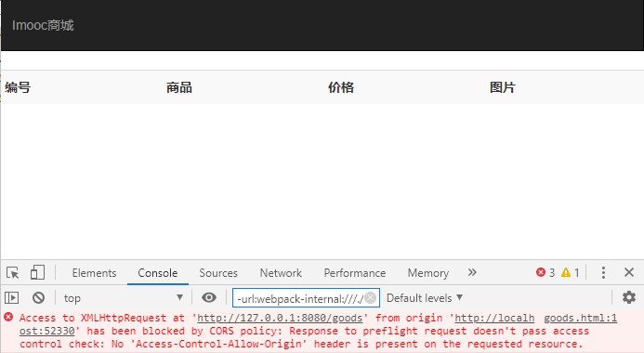Screen dimensions: 644x353
Task: Expand more DevTools tabs chevron
Action: pos(472,272)
